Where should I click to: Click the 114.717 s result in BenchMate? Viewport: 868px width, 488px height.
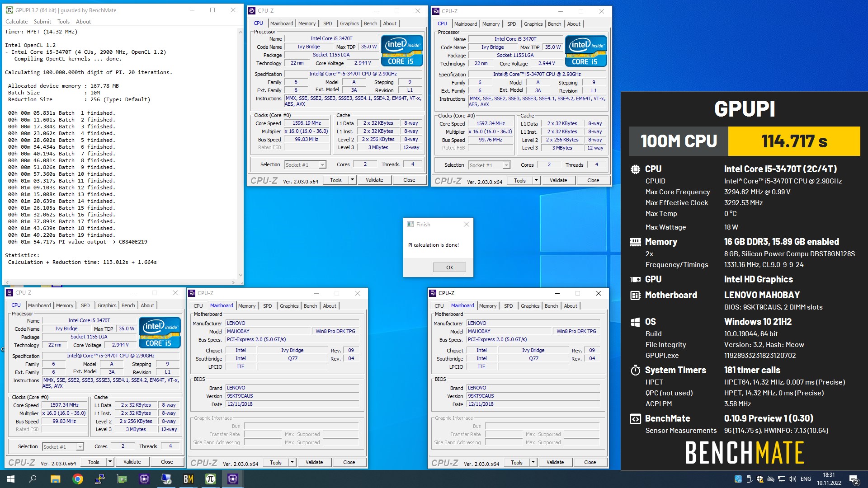point(794,141)
